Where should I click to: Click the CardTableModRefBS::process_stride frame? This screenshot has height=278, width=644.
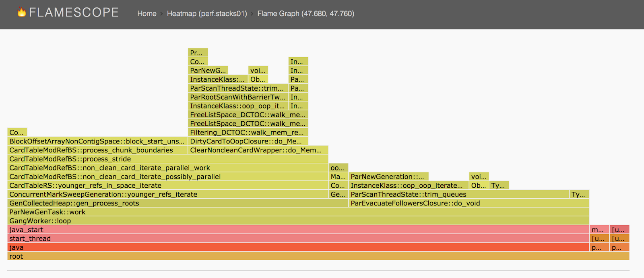pyautogui.click(x=168, y=159)
